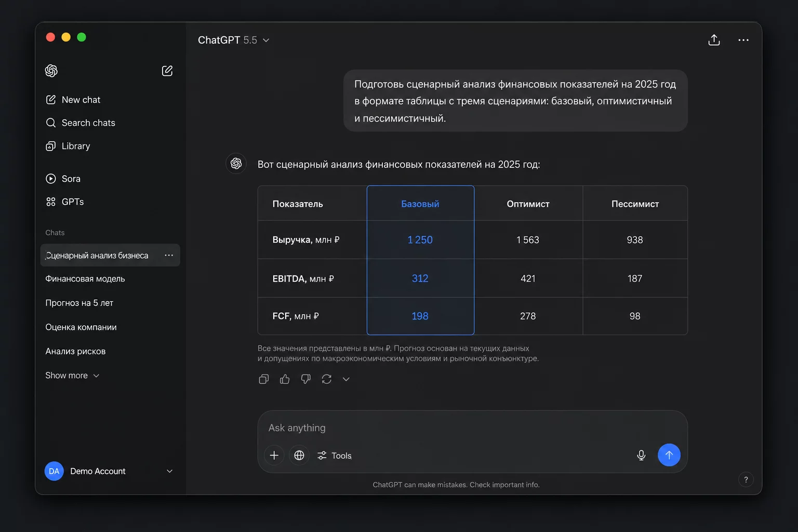Viewport: 798px width, 532px height.
Task: Click the FCF, млн ₽ row label
Action: click(x=296, y=316)
